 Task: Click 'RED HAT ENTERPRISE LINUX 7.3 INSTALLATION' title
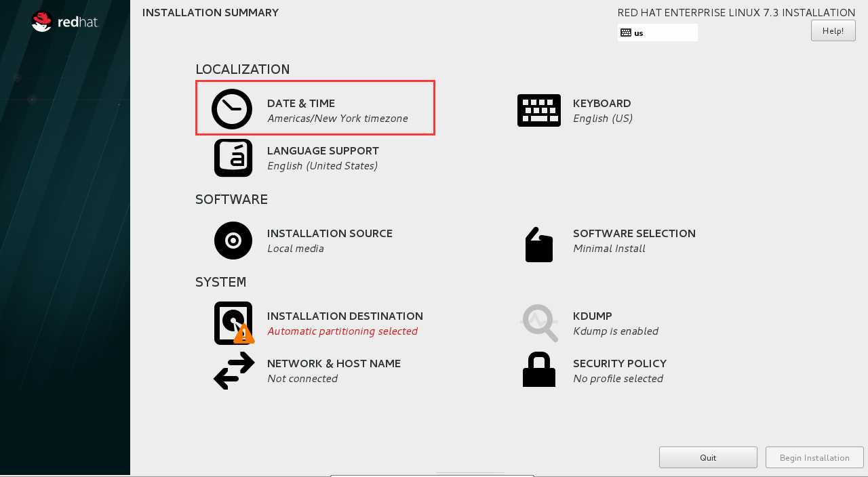pyautogui.click(x=736, y=13)
